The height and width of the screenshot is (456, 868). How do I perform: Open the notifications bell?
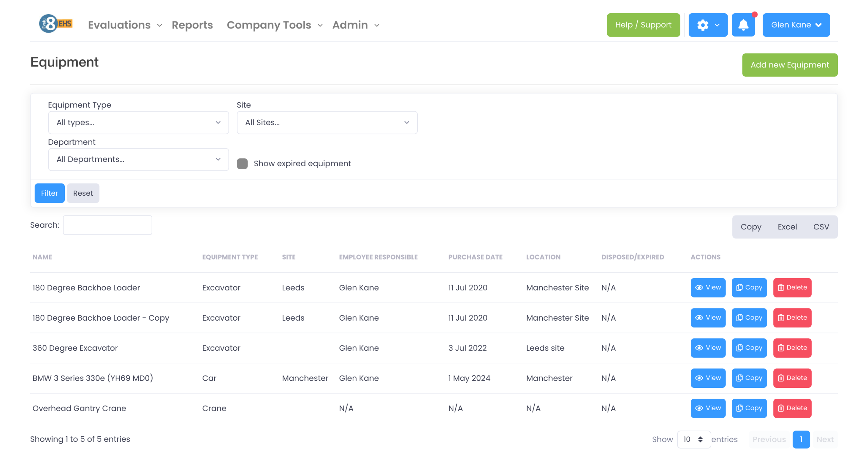pyautogui.click(x=743, y=25)
